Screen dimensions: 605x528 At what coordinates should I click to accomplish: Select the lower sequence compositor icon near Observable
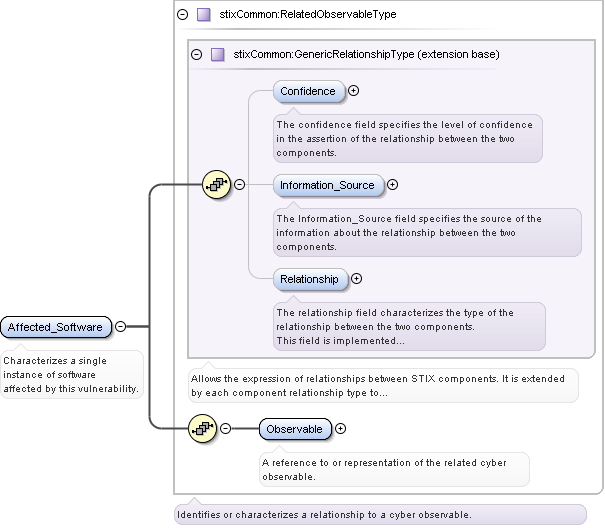click(203, 429)
